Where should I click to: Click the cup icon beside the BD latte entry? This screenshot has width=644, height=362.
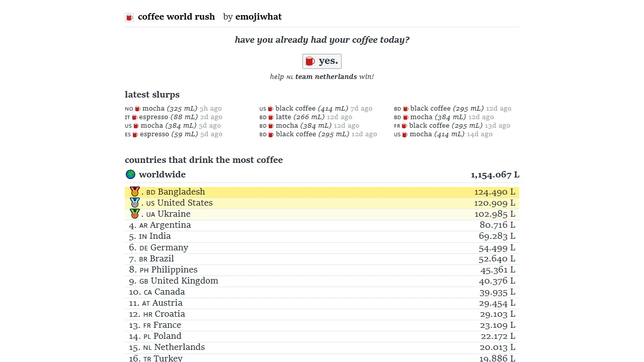271,117
